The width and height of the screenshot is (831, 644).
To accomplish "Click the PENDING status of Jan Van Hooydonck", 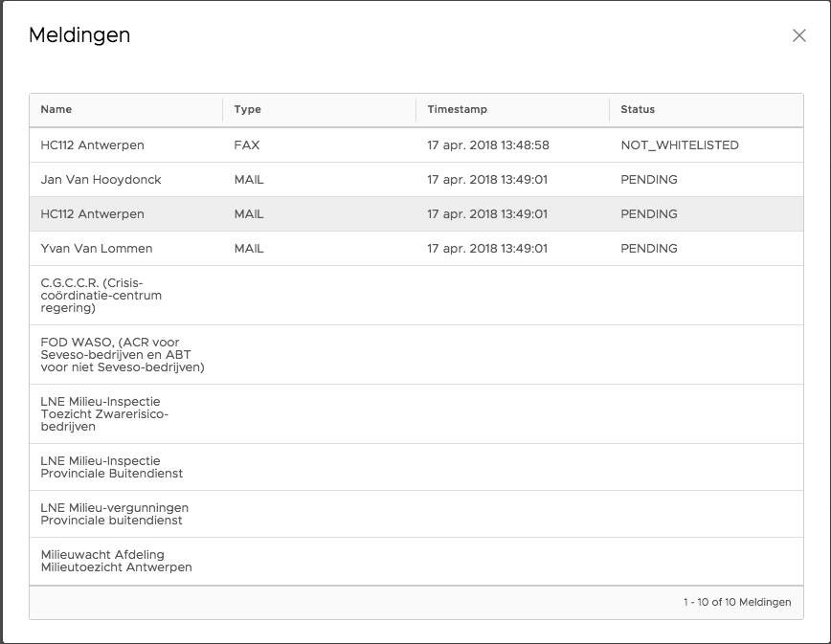I will (x=647, y=179).
